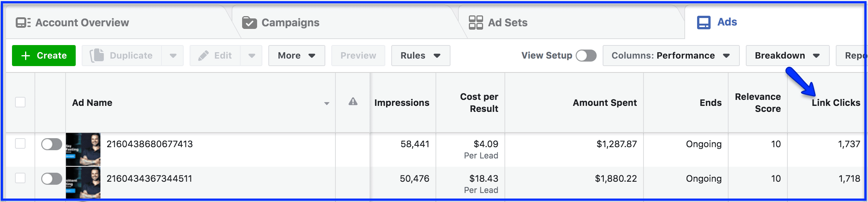868x202 pixels.
Task: Toggle on ad 2160434367344511
Action: [52, 179]
